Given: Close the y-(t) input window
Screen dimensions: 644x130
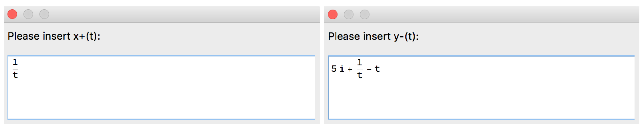Looking at the screenshot, I should click(332, 15).
